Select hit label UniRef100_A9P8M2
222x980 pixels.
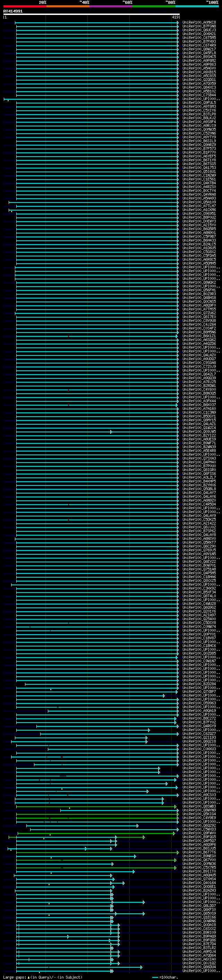pos(199,60)
